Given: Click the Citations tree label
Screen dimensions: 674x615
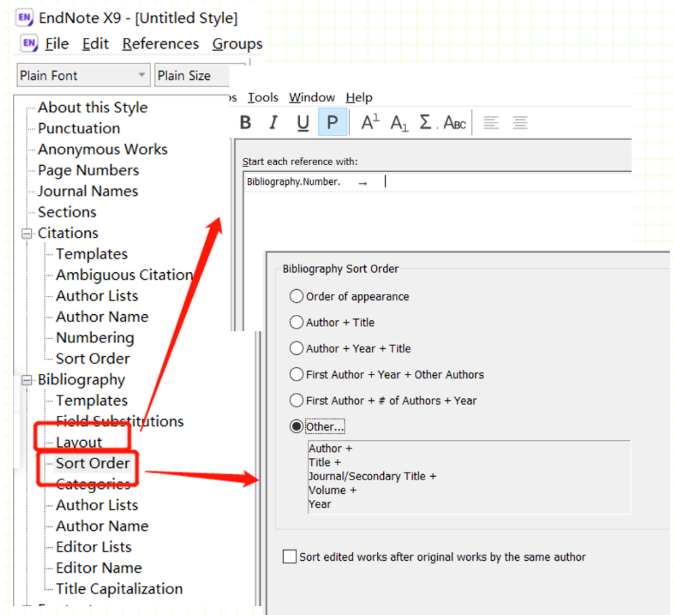Looking at the screenshot, I should click(68, 233).
